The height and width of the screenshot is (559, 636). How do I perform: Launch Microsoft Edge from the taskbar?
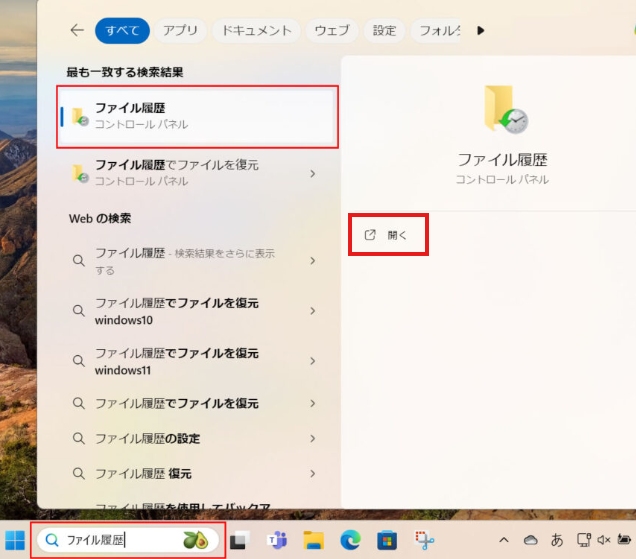point(350,540)
